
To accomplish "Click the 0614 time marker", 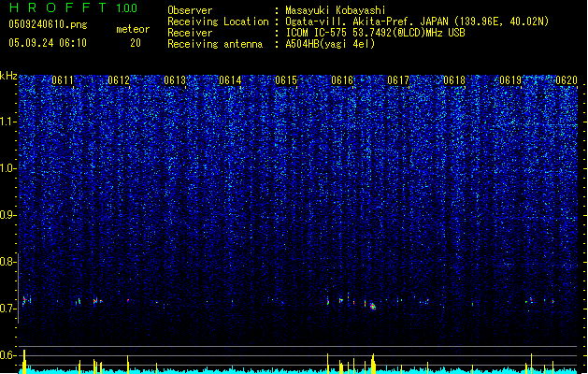I will click(x=230, y=80).
